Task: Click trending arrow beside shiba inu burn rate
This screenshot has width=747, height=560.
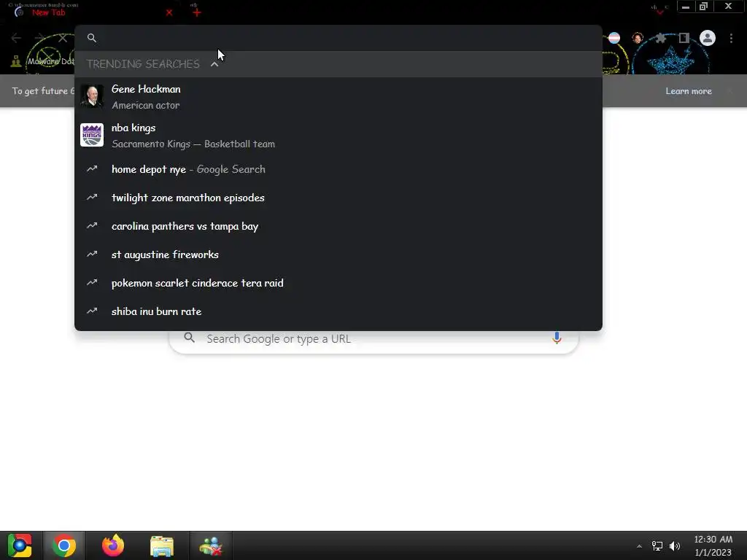Action: (92, 311)
